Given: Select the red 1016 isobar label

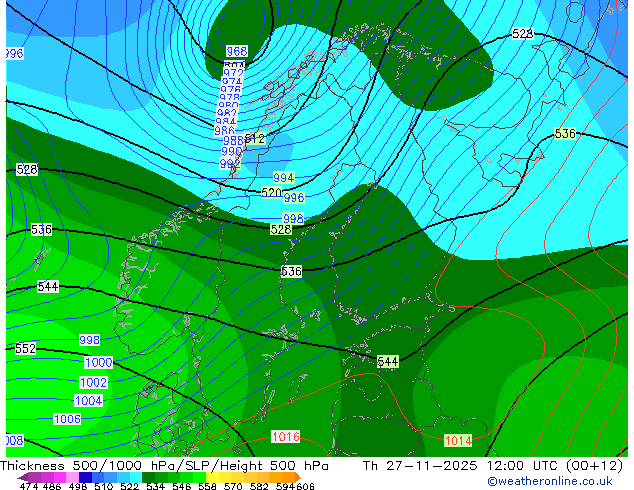Looking at the screenshot, I should point(285,437).
